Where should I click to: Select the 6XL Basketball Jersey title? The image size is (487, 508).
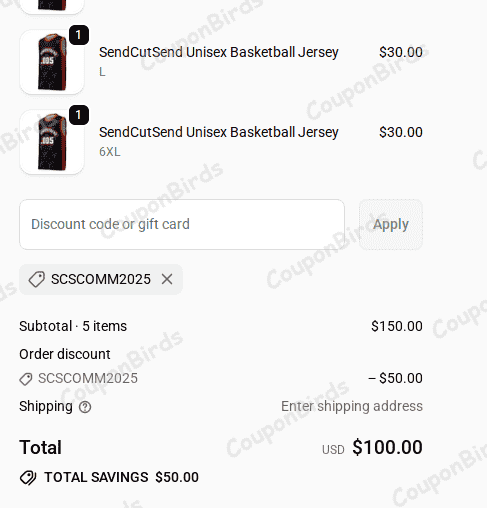click(219, 132)
